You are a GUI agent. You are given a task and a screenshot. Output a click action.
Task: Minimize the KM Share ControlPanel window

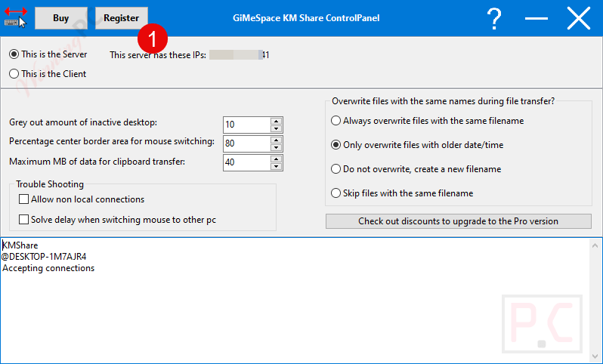click(x=536, y=18)
